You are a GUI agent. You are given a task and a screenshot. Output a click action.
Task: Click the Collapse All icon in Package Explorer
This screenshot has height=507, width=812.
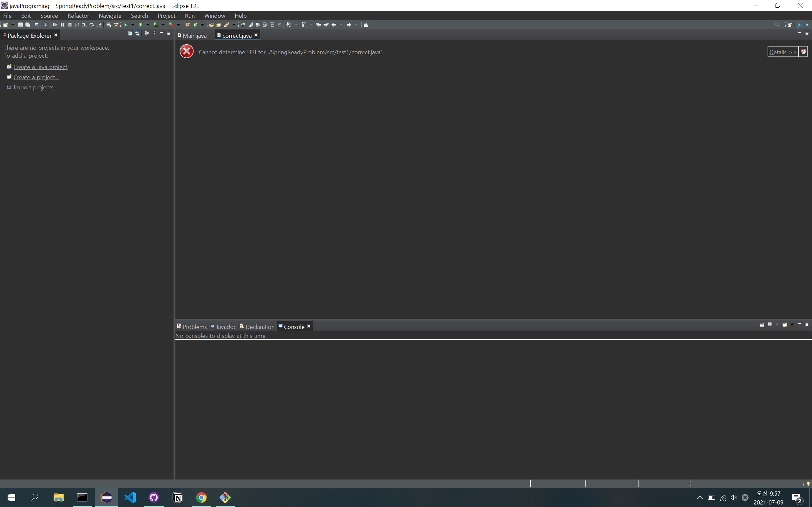(130, 34)
